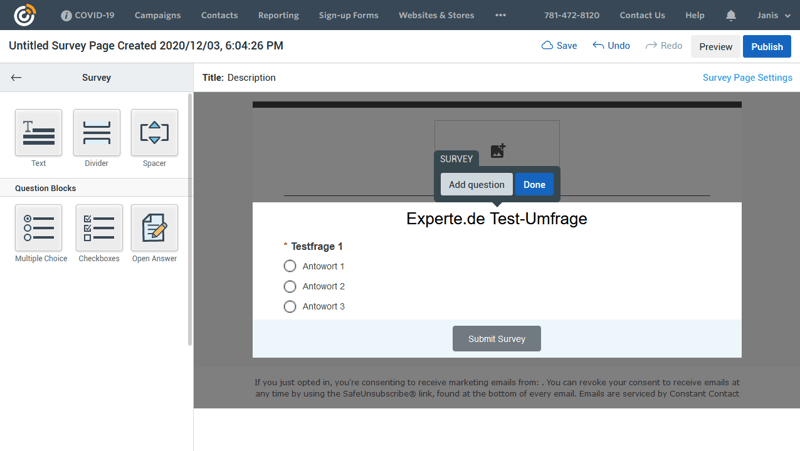
Task: Publish the survey page
Action: pos(766,46)
